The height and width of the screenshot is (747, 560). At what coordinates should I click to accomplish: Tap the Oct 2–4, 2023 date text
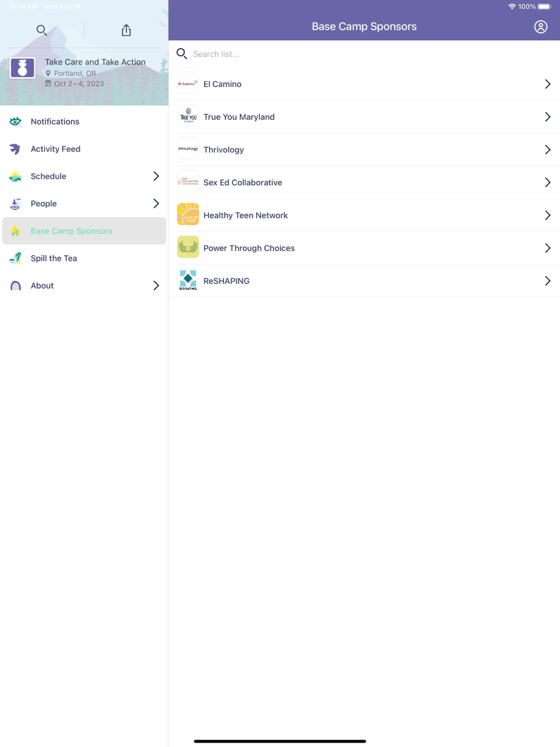[79, 84]
